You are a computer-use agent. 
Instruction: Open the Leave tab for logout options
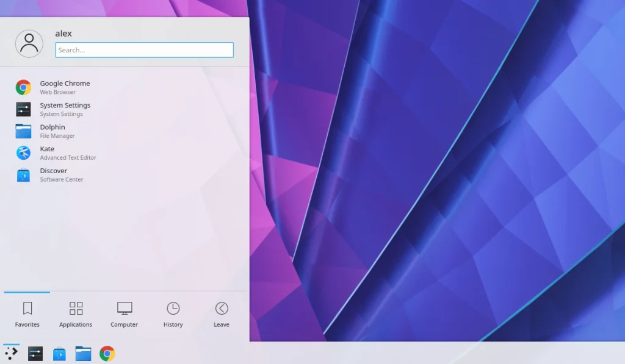(x=221, y=312)
